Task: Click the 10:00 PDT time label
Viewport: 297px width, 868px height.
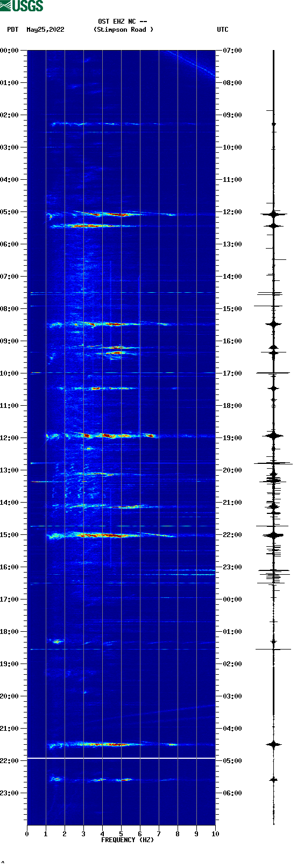Action: tap(10, 373)
